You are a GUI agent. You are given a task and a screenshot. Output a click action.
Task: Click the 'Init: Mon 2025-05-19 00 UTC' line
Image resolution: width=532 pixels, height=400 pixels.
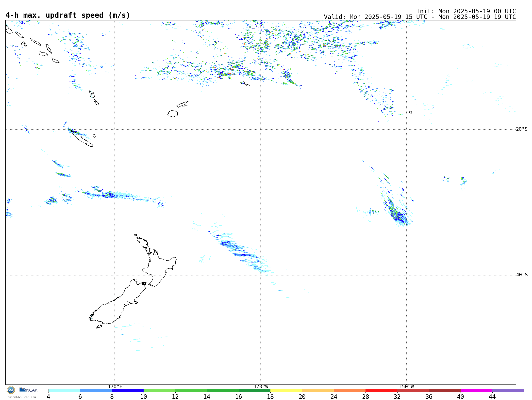pos(466,11)
